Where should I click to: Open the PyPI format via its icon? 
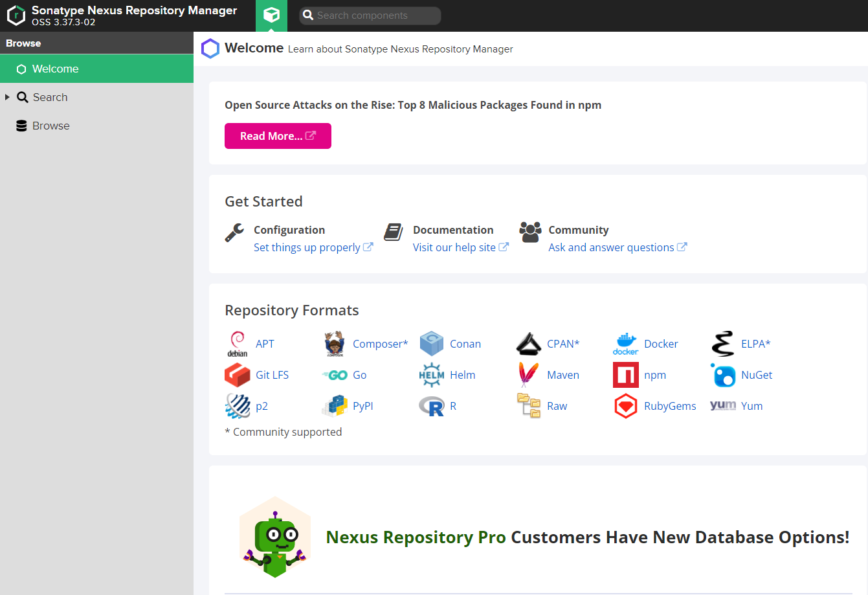click(x=334, y=406)
